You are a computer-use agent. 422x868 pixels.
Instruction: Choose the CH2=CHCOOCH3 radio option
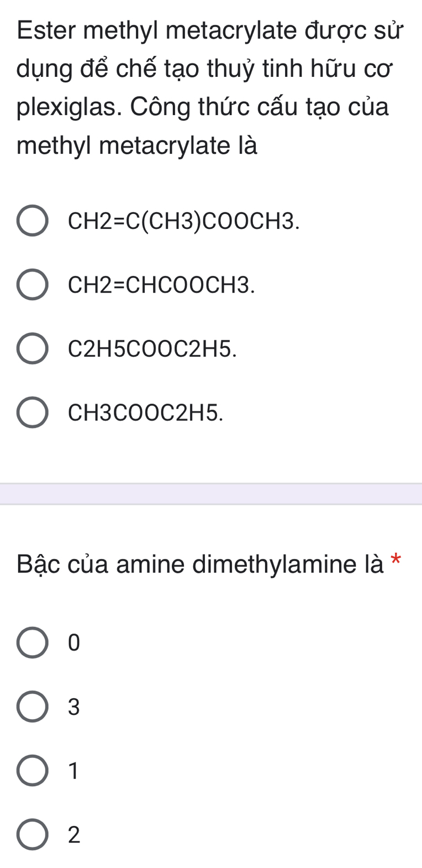32,285
